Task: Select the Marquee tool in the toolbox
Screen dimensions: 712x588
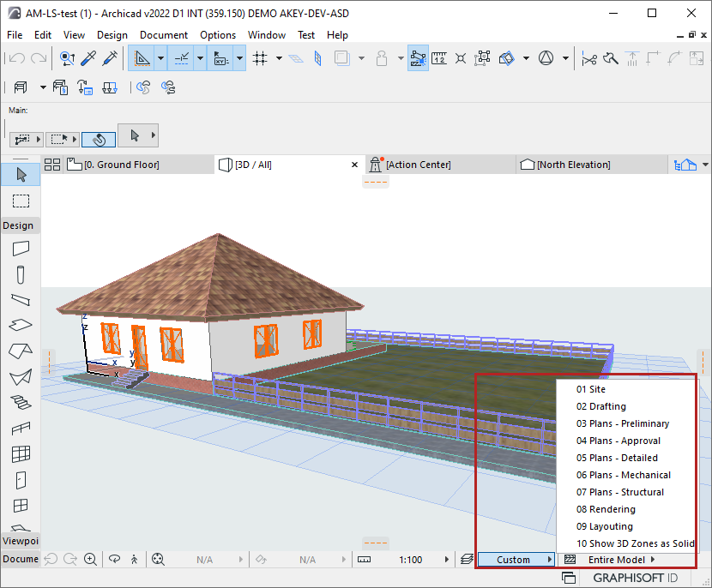Action: tap(21, 201)
